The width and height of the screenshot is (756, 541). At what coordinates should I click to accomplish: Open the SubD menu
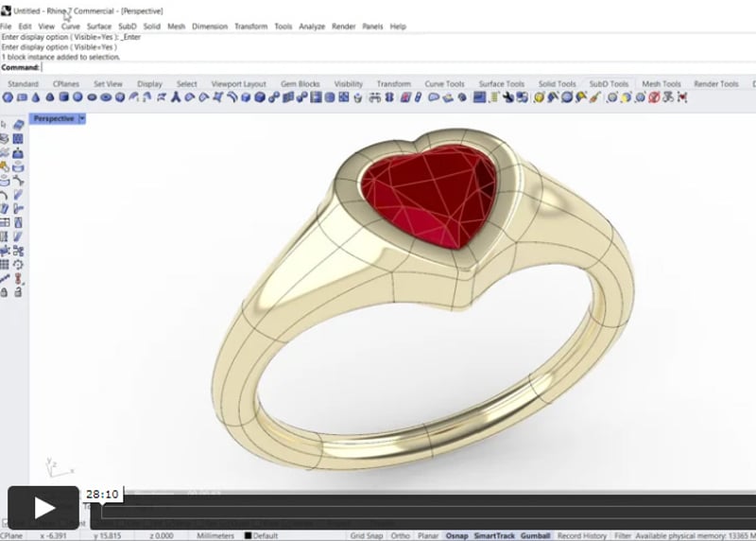(x=128, y=26)
